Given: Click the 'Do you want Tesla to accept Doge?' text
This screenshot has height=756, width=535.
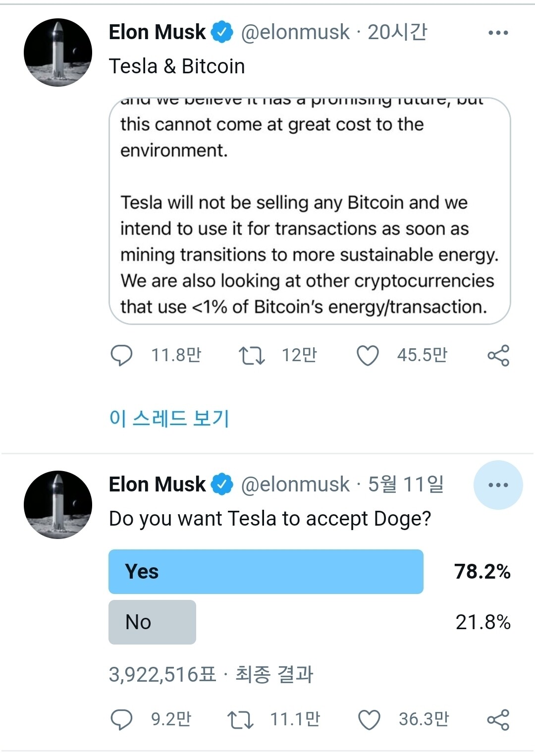Looking at the screenshot, I should click(x=270, y=519).
